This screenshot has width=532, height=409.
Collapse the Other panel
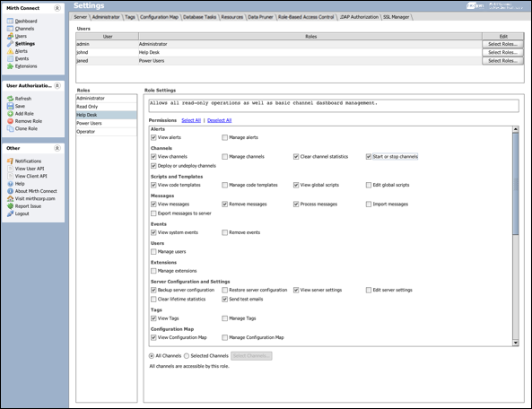[57, 148]
